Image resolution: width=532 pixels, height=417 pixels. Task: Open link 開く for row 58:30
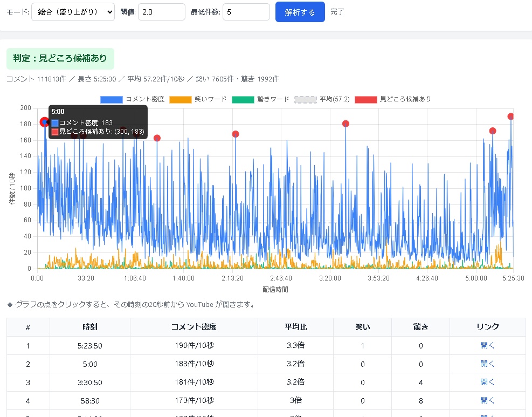click(x=488, y=400)
